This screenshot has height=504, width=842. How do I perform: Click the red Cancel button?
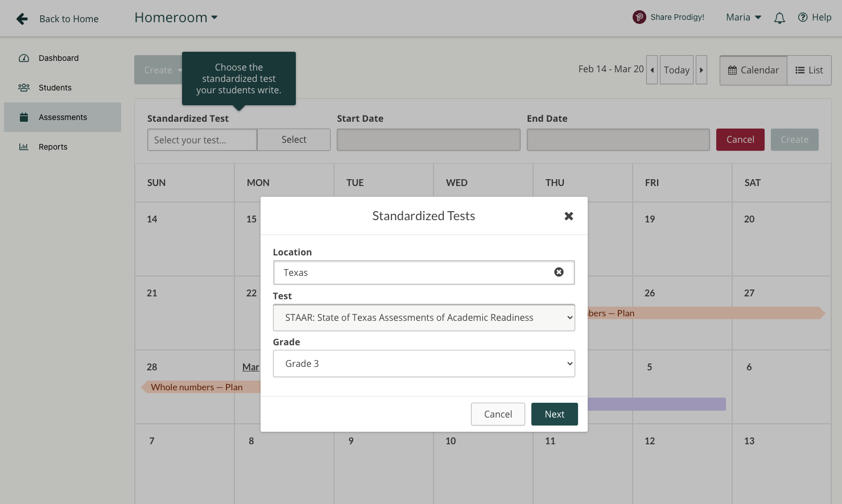point(740,139)
